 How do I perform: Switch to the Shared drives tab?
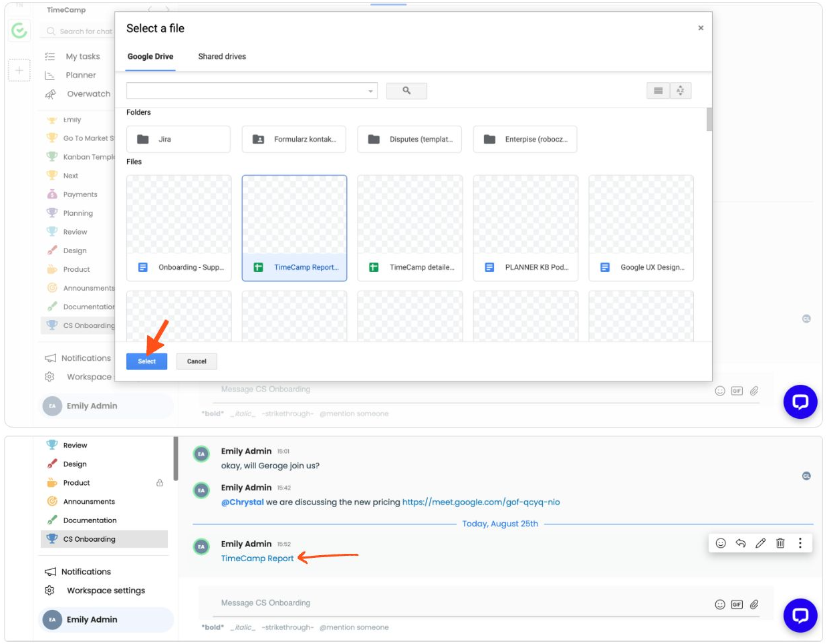(222, 57)
